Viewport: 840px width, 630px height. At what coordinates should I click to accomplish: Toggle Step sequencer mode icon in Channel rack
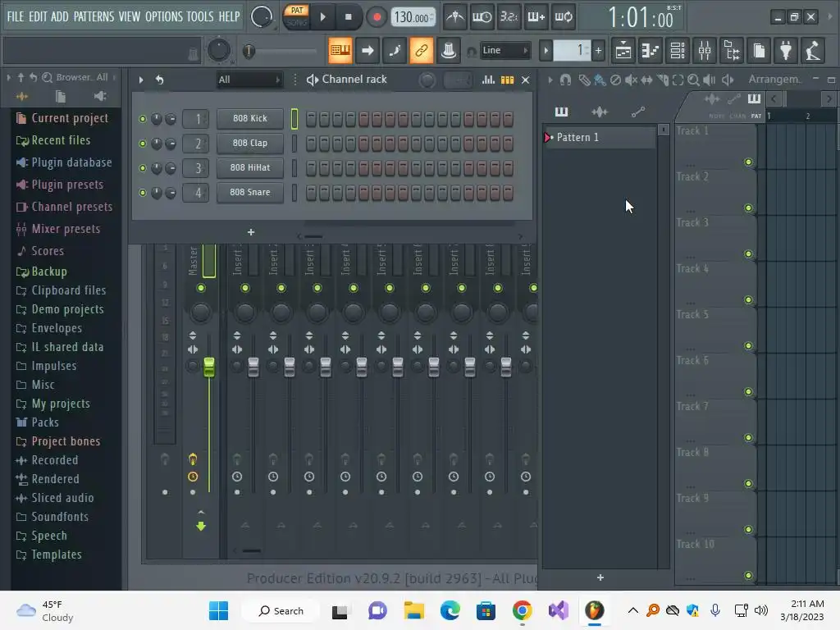click(x=507, y=80)
